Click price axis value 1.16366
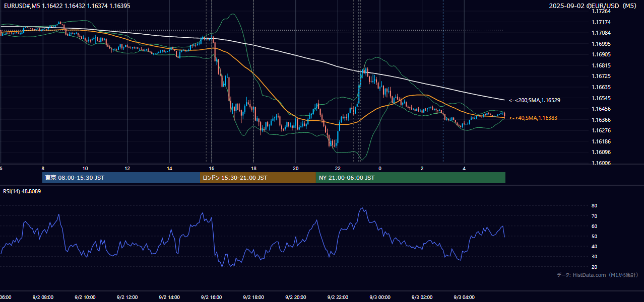This screenshot has height=302, width=644. click(x=602, y=120)
